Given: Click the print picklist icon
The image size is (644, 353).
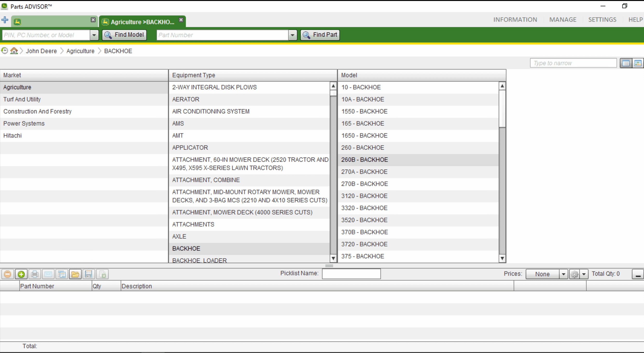Looking at the screenshot, I should 35,274.
